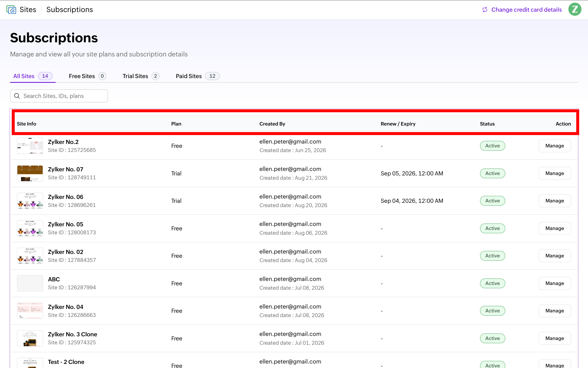Switch to the Free Sites tab

tap(87, 76)
